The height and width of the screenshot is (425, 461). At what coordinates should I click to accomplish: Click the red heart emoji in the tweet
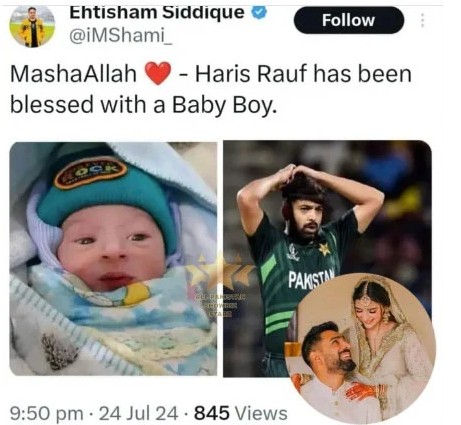pyautogui.click(x=158, y=74)
